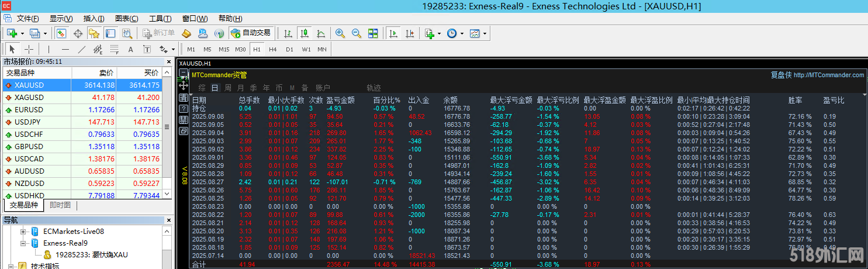The image size is (868, 269).
Task: Toggle the Data Window
Action: (x=78, y=33)
